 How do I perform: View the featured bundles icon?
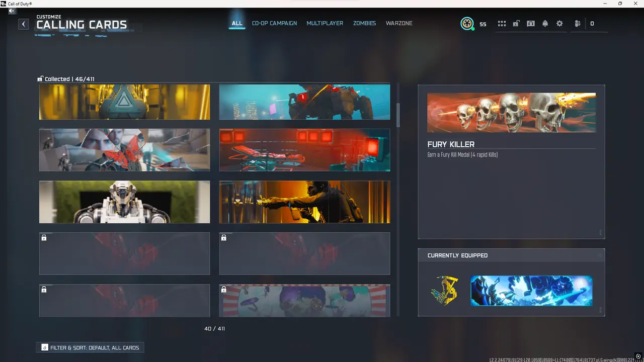point(530,23)
